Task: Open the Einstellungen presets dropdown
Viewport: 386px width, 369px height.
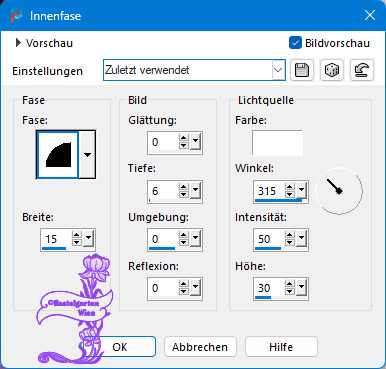Action: pyautogui.click(x=278, y=70)
